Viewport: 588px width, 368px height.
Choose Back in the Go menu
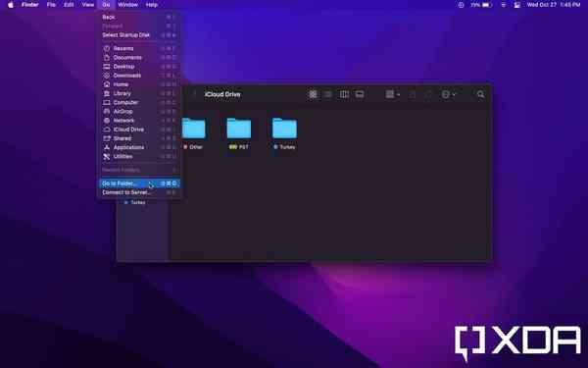[139, 18]
